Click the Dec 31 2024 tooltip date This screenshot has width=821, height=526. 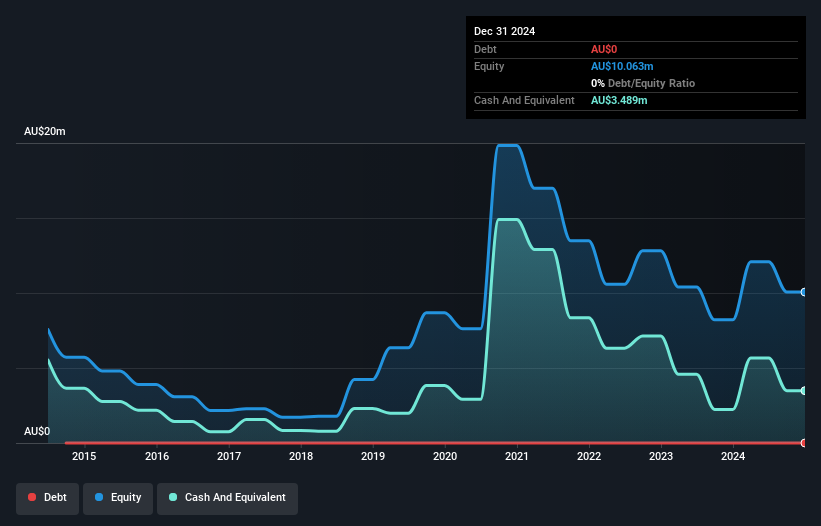pos(504,31)
